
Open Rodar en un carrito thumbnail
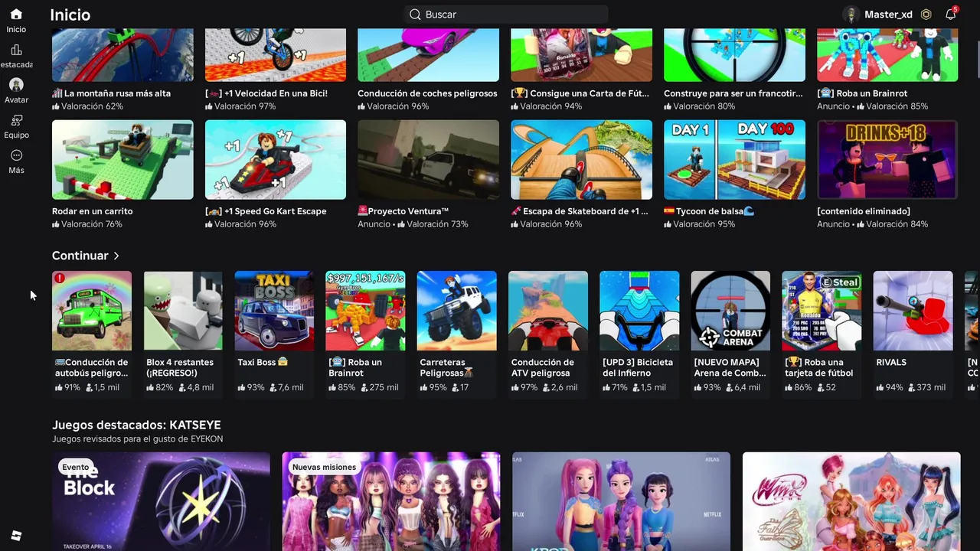point(122,159)
